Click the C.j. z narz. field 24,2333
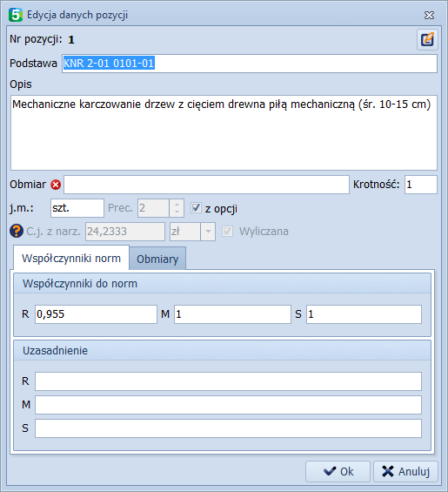The width and height of the screenshot is (448, 492). (x=125, y=232)
